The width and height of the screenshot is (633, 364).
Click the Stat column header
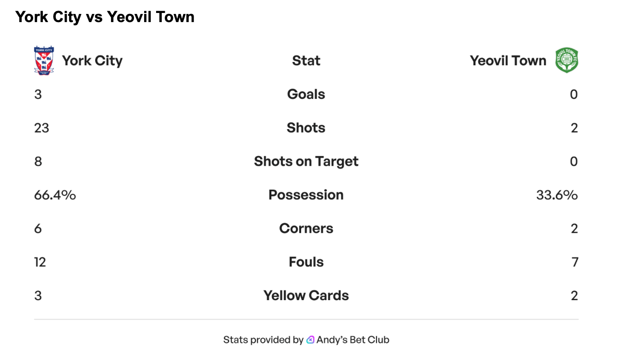306,61
